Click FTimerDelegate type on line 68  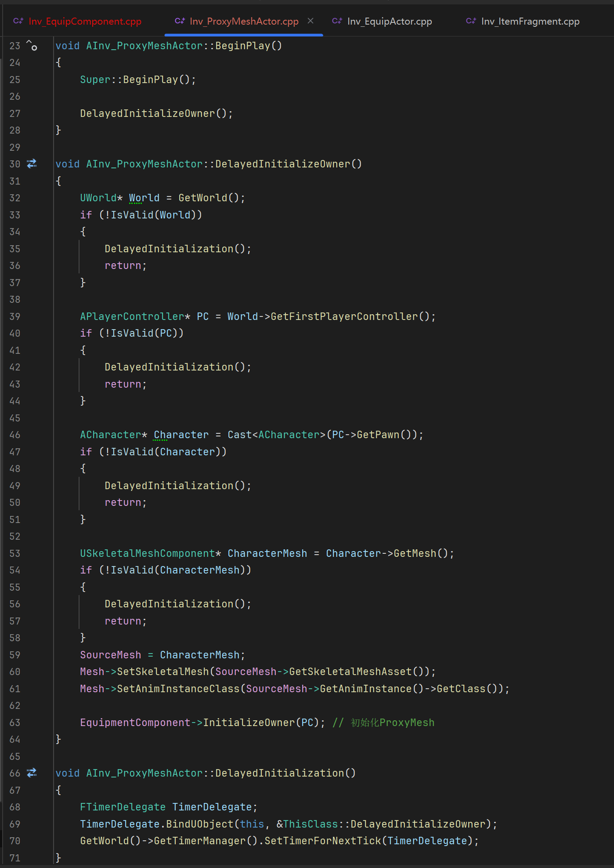pos(123,807)
